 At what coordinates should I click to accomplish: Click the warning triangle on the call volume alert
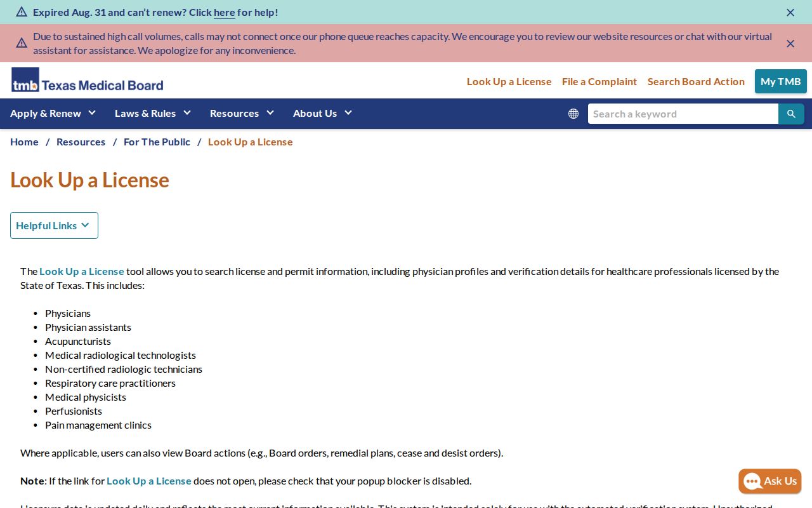click(x=22, y=43)
